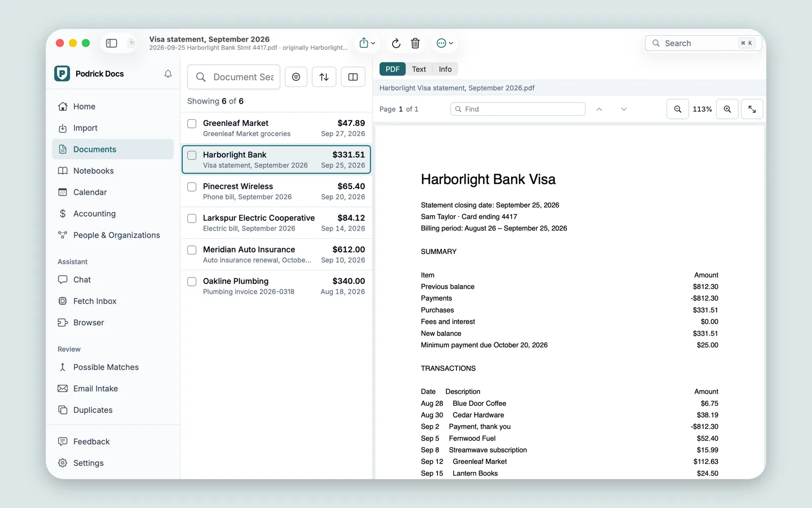Check the Harborlight Bank document checkbox

(x=192, y=155)
